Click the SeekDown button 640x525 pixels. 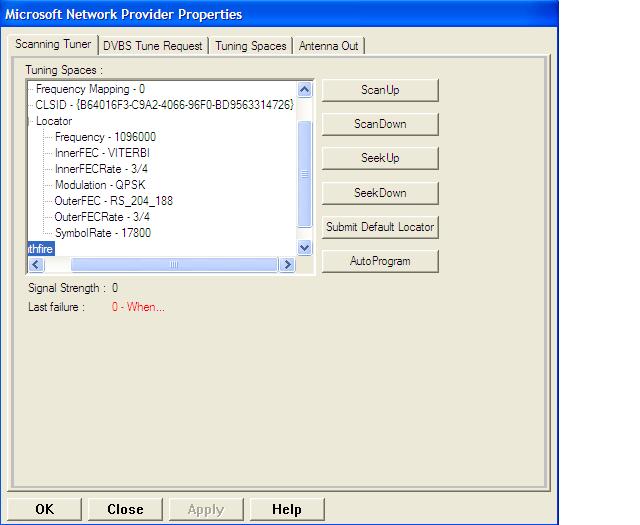point(380,193)
